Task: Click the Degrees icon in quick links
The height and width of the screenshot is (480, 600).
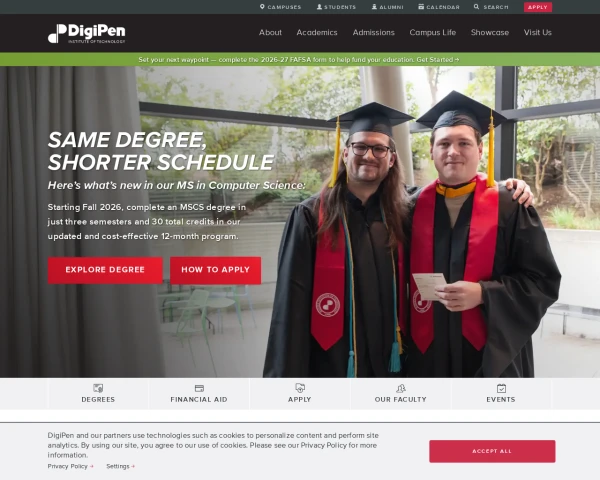Action: tap(98, 388)
